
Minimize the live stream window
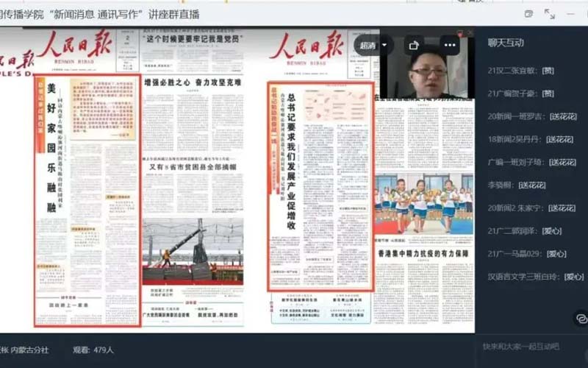(571, 14)
